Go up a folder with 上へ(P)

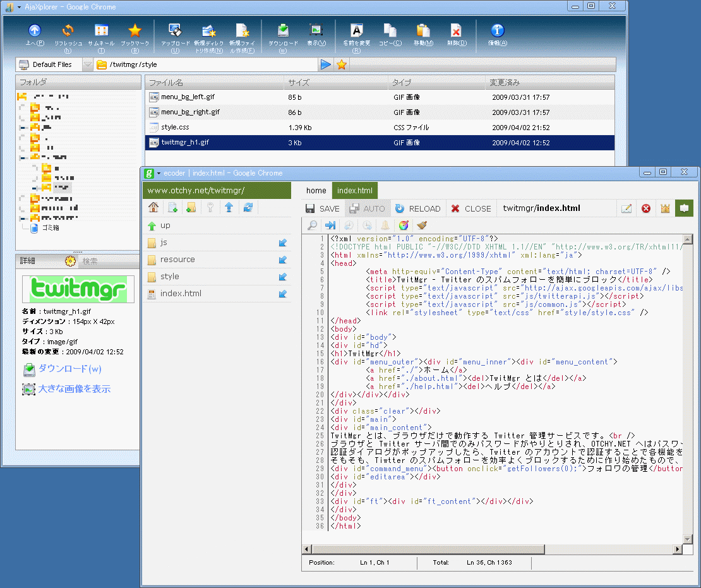pos(35,35)
